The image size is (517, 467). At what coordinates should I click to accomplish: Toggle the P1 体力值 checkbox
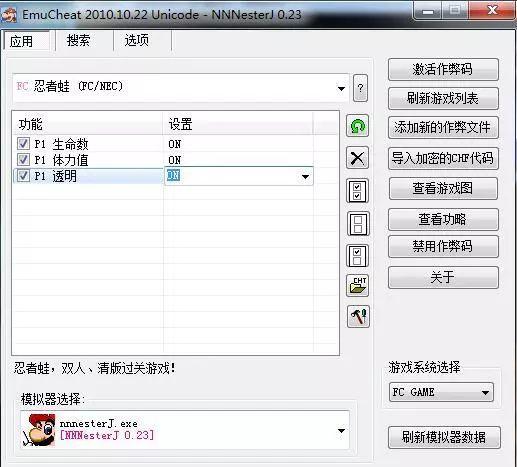[x=23, y=159]
